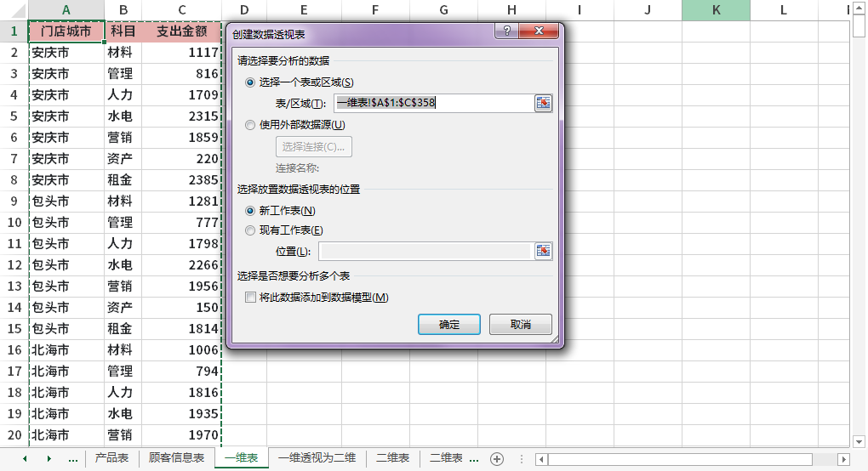
Task: Show hidden sheets ellipsis left of 产品表
Action: [x=72, y=459]
